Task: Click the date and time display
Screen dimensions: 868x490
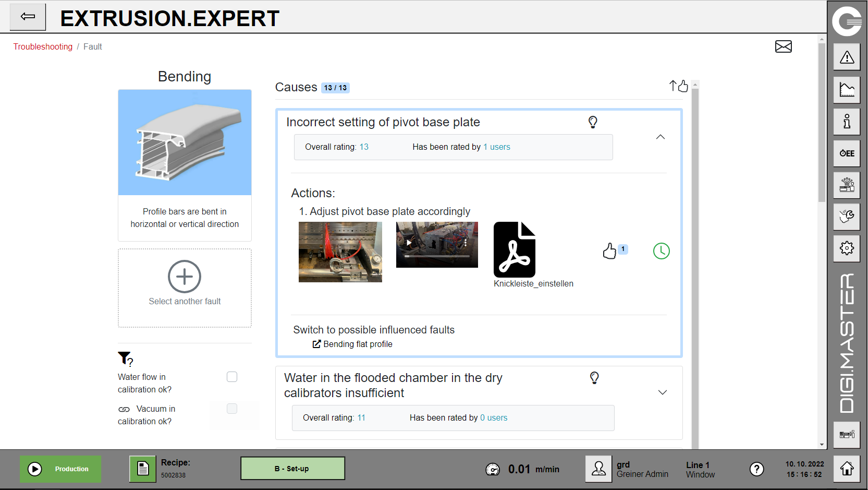Action: [x=804, y=469]
